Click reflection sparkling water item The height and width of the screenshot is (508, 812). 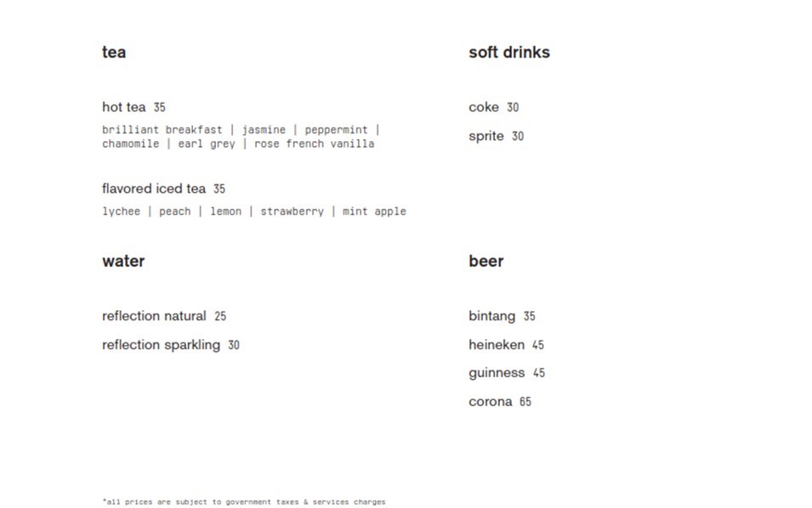click(161, 345)
